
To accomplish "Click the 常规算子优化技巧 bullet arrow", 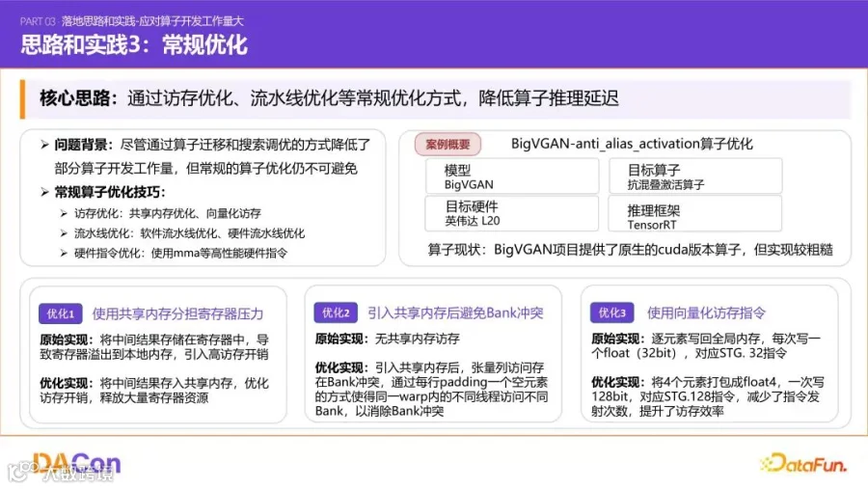I will pyautogui.click(x=44, y=192).
